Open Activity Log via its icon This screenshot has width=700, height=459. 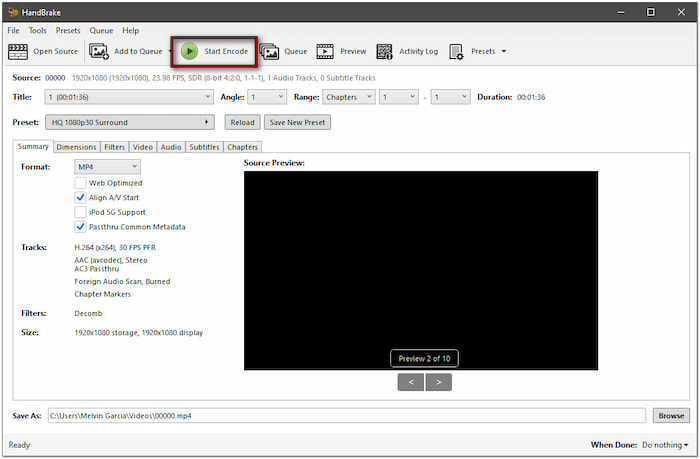[384, 51]
